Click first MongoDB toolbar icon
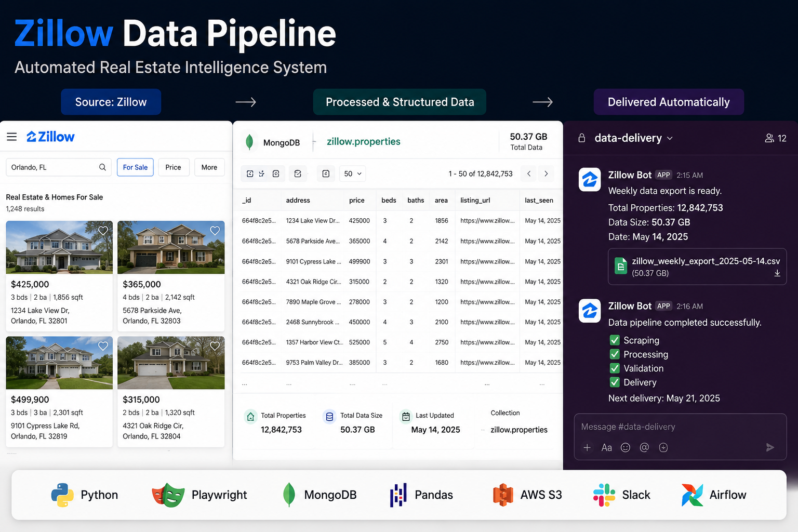This screenshot has width=798, height=532. [250, 174]
